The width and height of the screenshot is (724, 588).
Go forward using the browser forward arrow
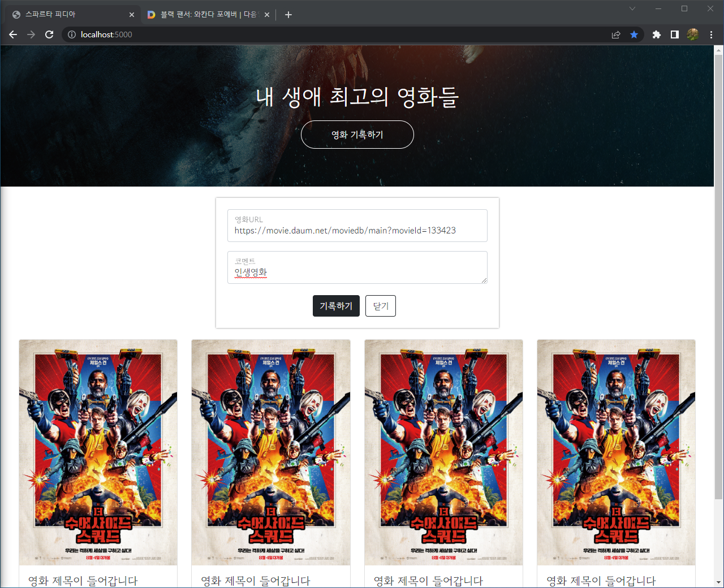coord(31,34)
